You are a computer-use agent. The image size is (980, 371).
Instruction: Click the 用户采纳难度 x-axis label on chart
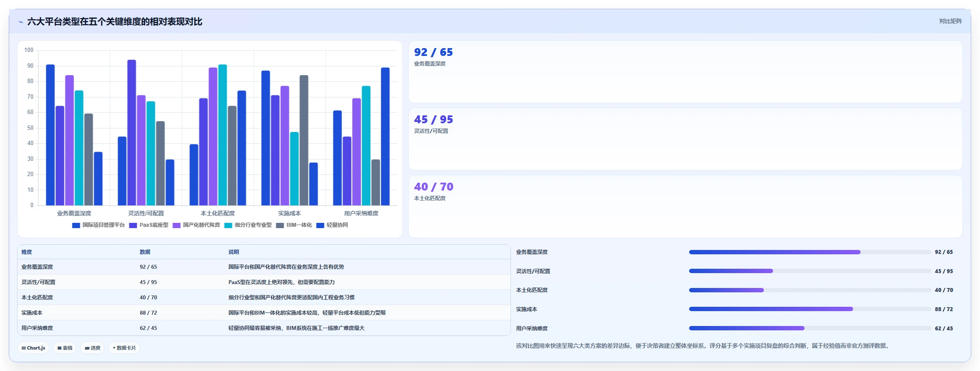click(361, 213)
